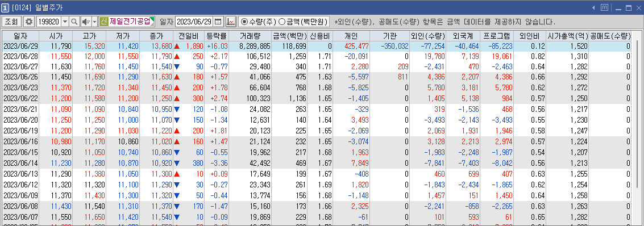The image size is (644, 226).
Task: Click the program value -85,223
Action: [500, 47]
